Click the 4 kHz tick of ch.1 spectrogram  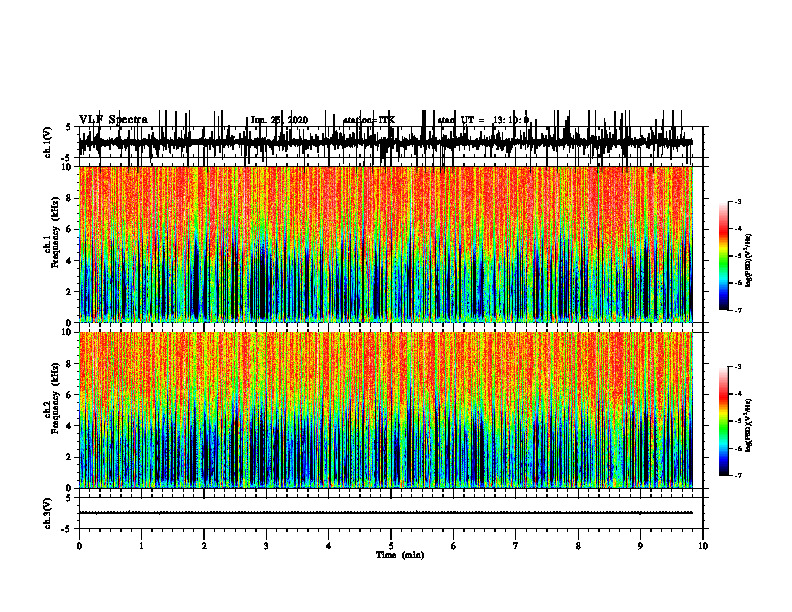71,261
